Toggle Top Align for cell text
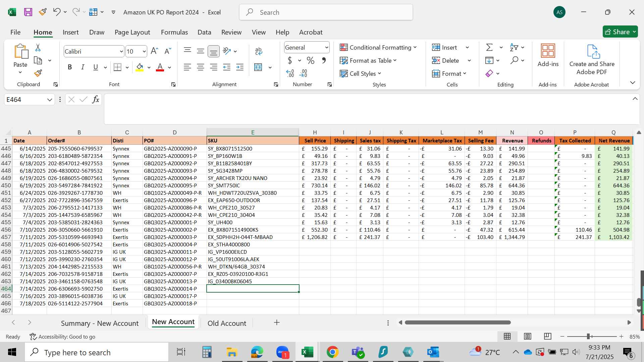 coord(187,51)
